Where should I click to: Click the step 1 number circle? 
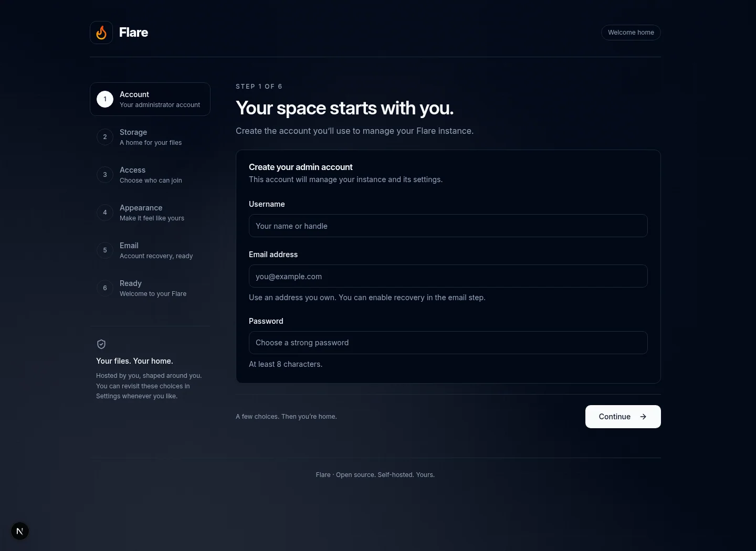tap(105, 99)
